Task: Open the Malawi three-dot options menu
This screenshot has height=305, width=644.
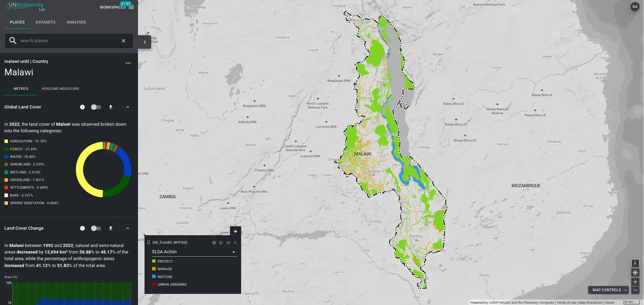Action: pyautogui.click(x=128, y=63)
